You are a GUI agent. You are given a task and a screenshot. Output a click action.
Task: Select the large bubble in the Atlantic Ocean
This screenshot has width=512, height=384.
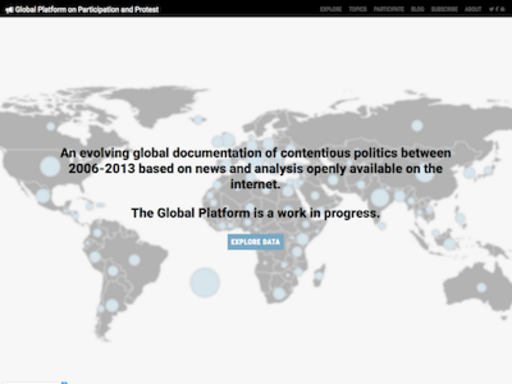[x=205, y=282]
